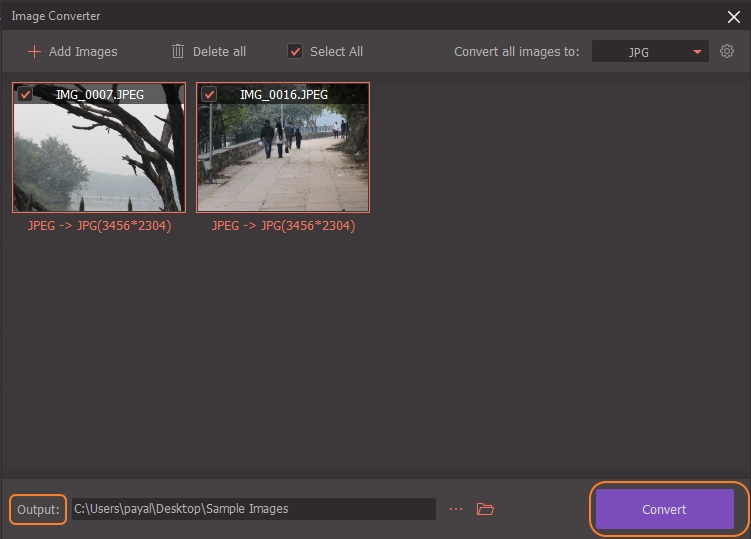The width and height of the screenshot is (751, 539).
Task: Click the three-dot browse icon beside output path
Action: click(456, 509)
